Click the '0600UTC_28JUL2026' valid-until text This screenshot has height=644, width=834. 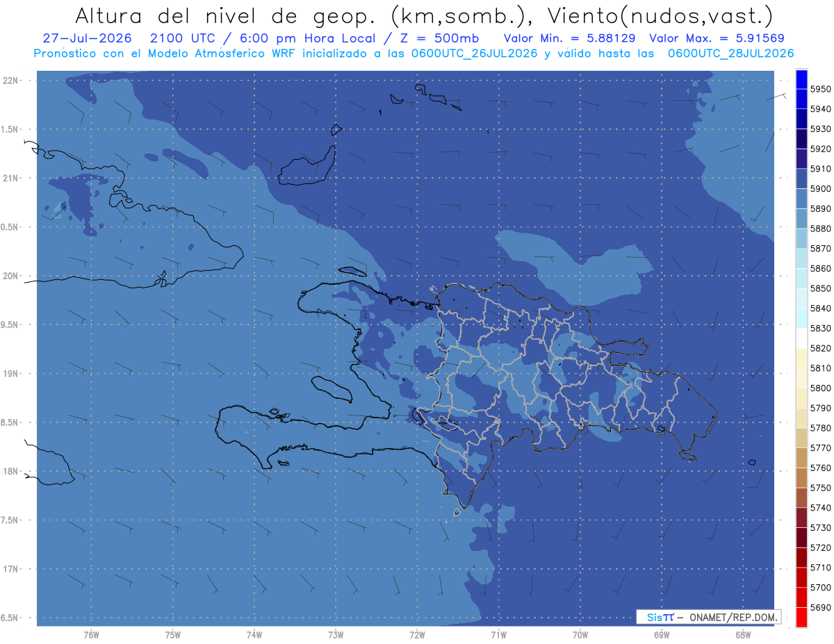tap(730, 53)
